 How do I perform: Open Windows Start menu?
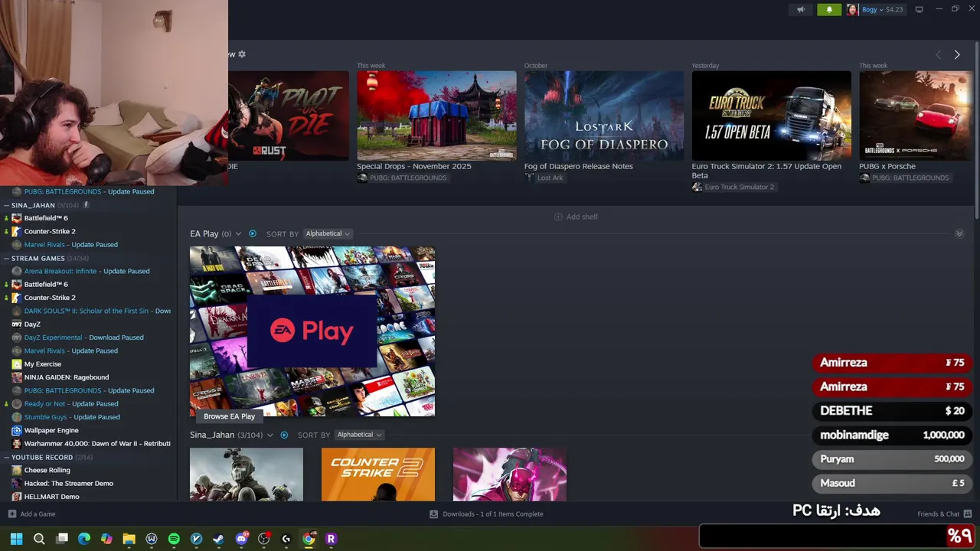(16, 539)
